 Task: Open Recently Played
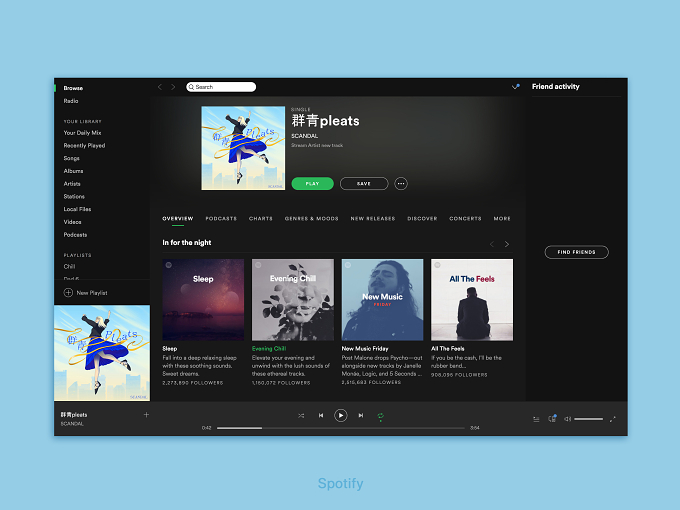pyautogui.click(x=85, y=145)
